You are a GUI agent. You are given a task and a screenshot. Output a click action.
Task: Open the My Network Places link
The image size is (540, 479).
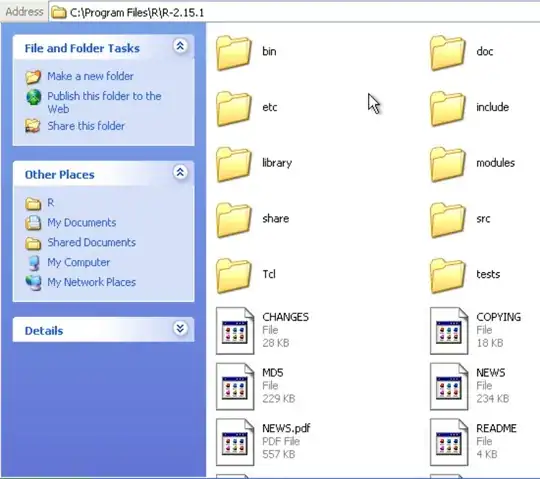pos(92,282)
